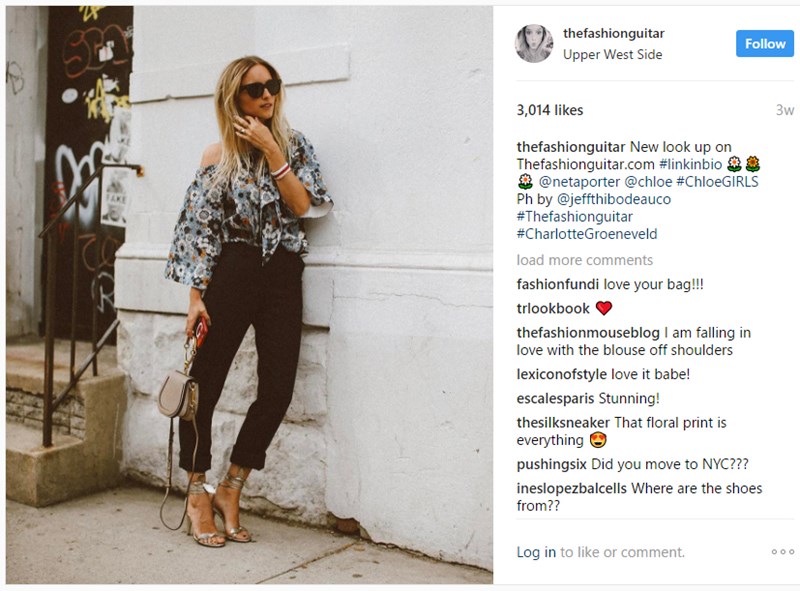The width and height of the screenshot is (800, 591).
Task: Visit the @netaporter mention
Action: click(x=579, y=182)
